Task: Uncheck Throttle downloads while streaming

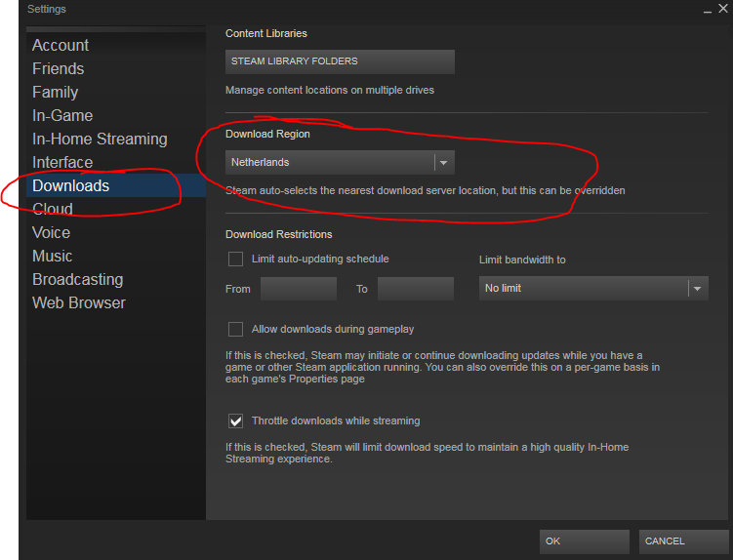Action: click(235, 420)
